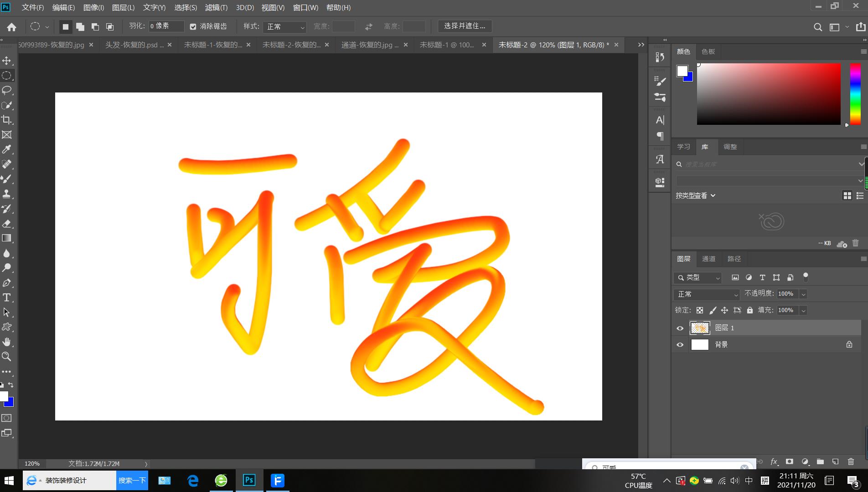Hide the 图层 1 layer visibility
868x492 pixels.
coord(680,328)
